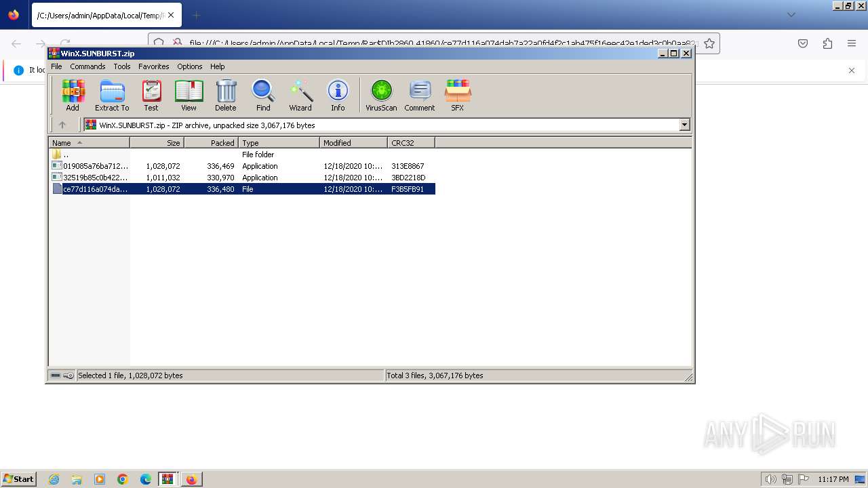This screenshot has height=488, width=868.
Task: Open the View file tool
Action: (x=189, y=95)
